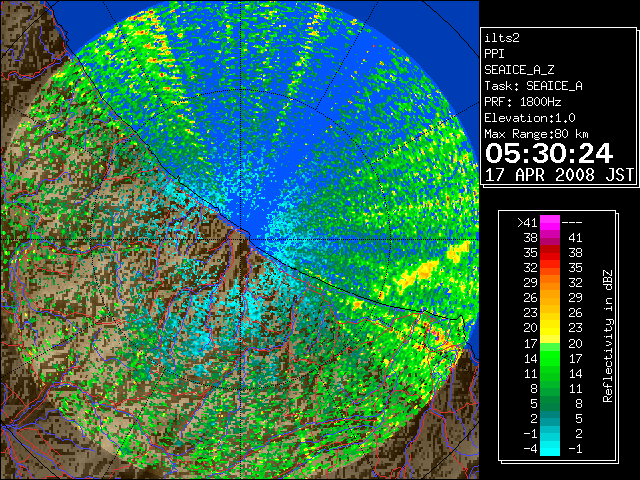640x480 pixels.
Task: Click the yellow 20-23 dBZ legend swatch
Action: [550, 328]
